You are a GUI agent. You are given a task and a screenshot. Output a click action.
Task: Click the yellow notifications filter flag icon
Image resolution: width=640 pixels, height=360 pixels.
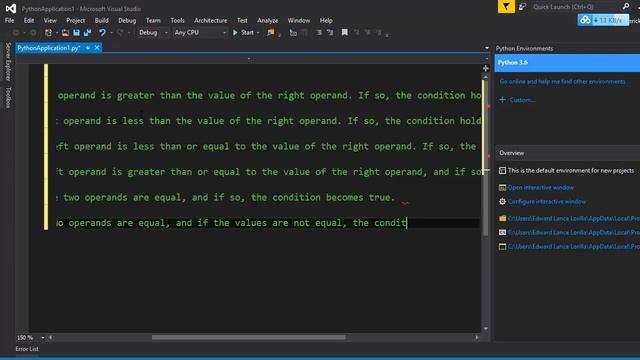506,7
